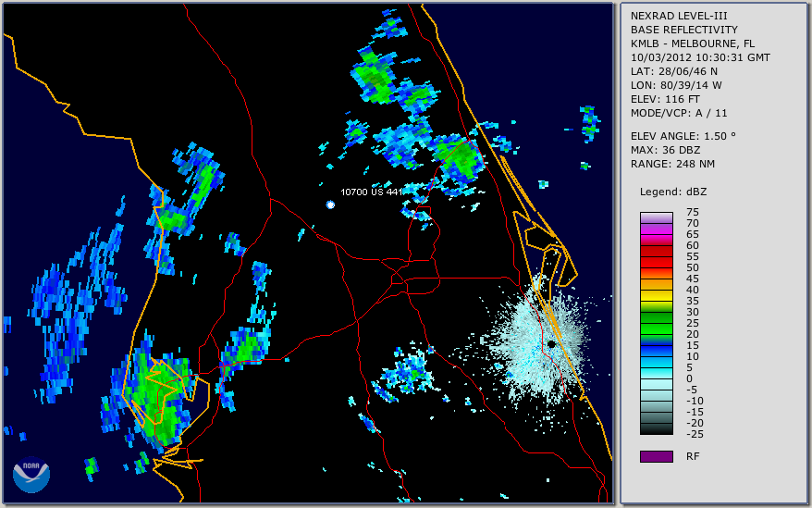Select 'BASE REFLECTIVITY' product text

coord(683,30)
